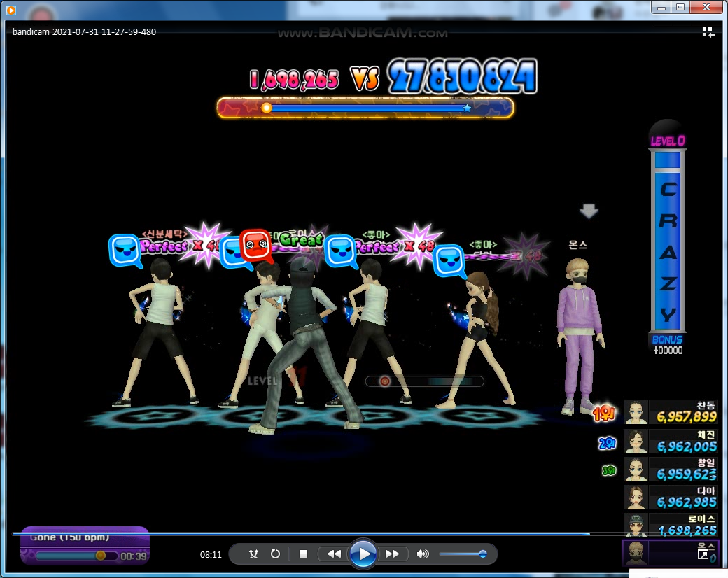
Task: Select 다아's avatar in the ranking
Action: (x=636, y=498)
